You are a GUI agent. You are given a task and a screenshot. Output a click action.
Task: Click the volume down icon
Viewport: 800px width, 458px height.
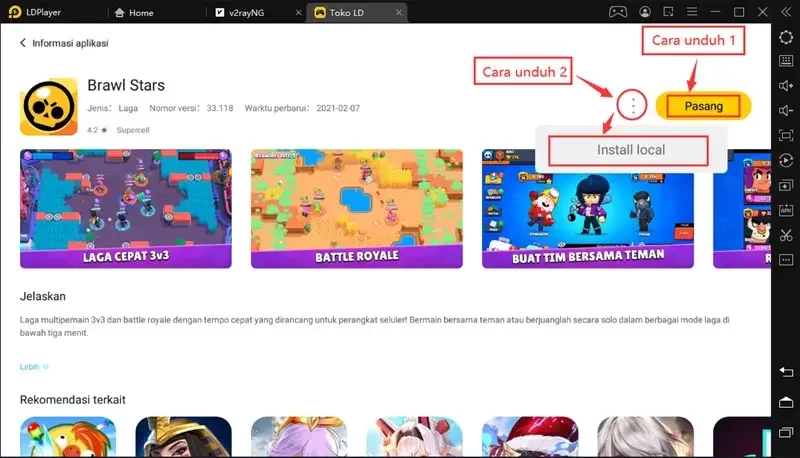pyautogui.click(x=786, y=110)
